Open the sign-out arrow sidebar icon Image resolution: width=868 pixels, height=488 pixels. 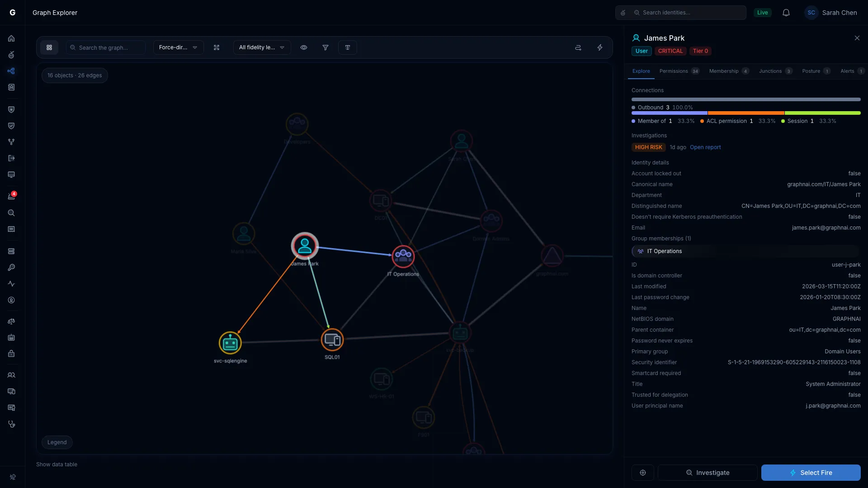click(x=11, y=158)
